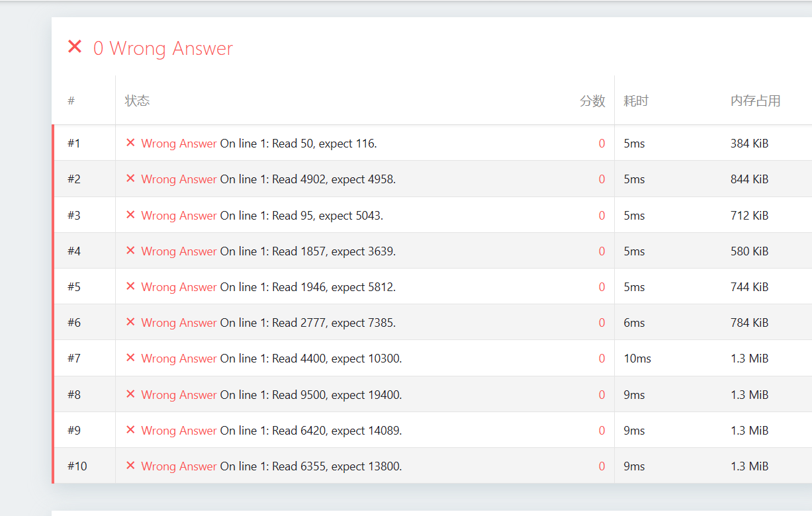Click the X icon in test case #10 row
812x516 pixels.
[130, 466]
